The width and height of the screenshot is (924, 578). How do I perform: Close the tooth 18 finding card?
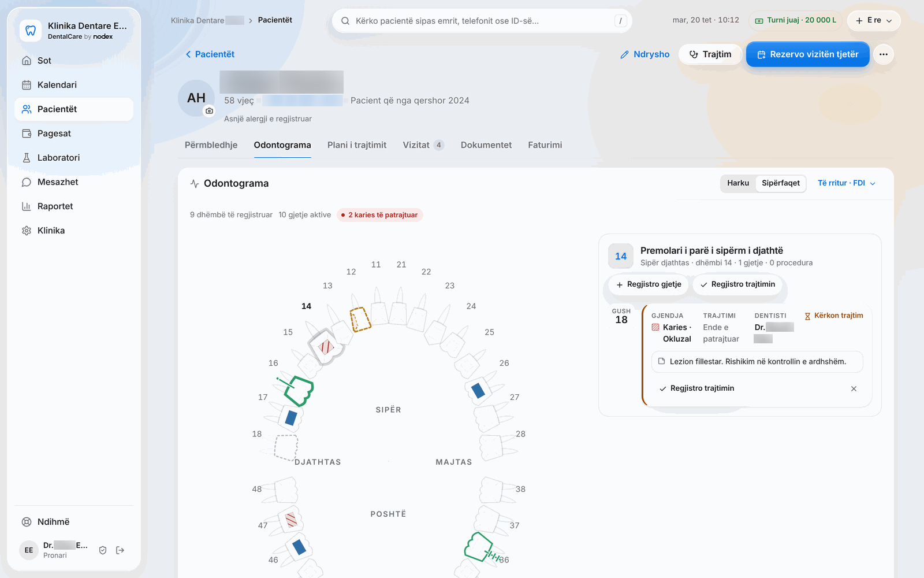click(x=854, y=388)
